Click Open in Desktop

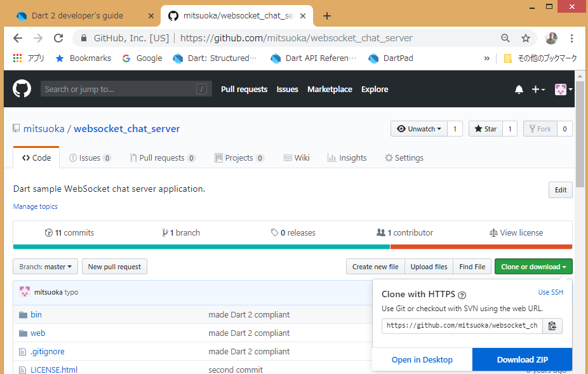click(422, 359)
